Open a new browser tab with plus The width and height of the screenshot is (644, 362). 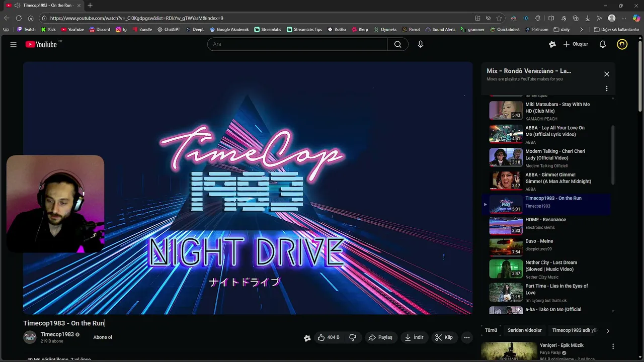pos(90,5)
